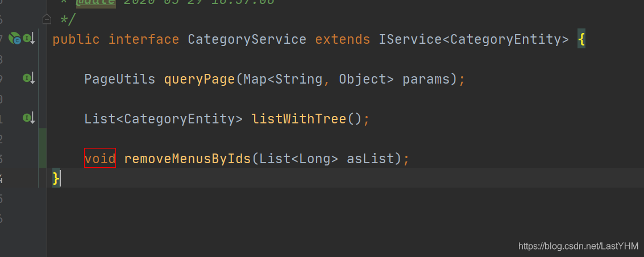Click the 'params' parameter name
Image resolution: width=644 pixels, height=257 pixels.
(426, 80)
